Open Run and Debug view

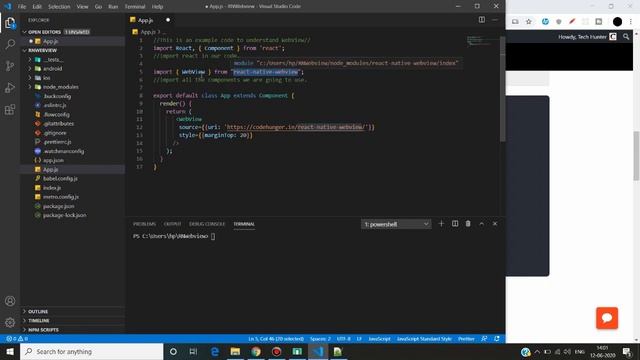(x=10, y=87)
